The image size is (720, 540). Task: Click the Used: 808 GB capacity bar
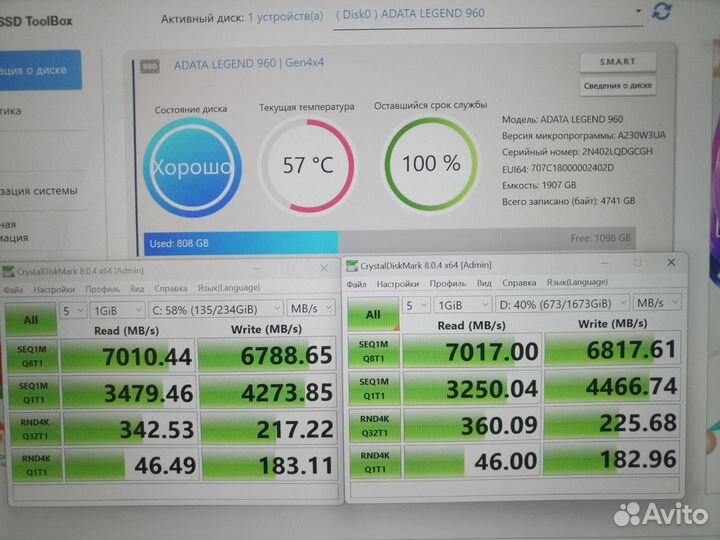241,243
